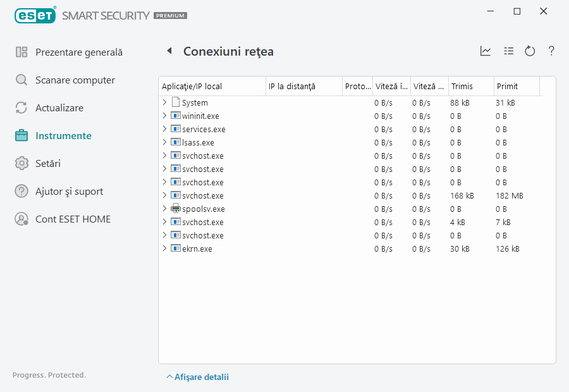Select Ajutor şi suport menu item

pos(69,191)
